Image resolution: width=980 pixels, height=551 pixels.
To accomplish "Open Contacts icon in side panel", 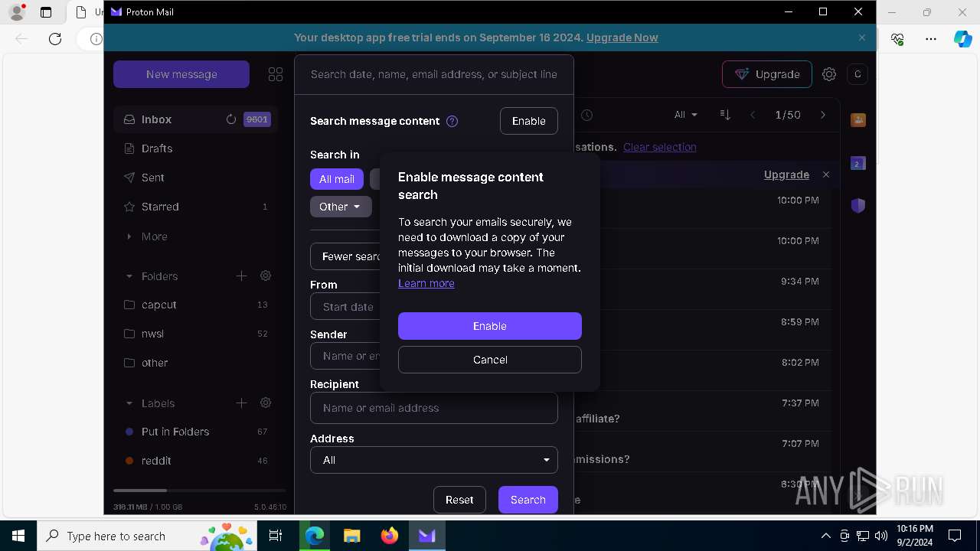I will coord(858,120).
